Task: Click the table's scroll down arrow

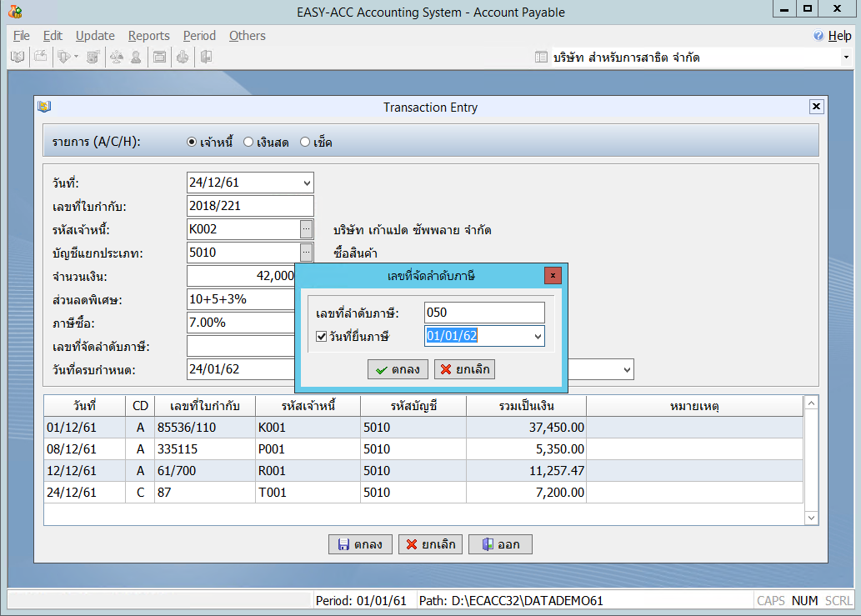Action: click(x=812, y=518)
